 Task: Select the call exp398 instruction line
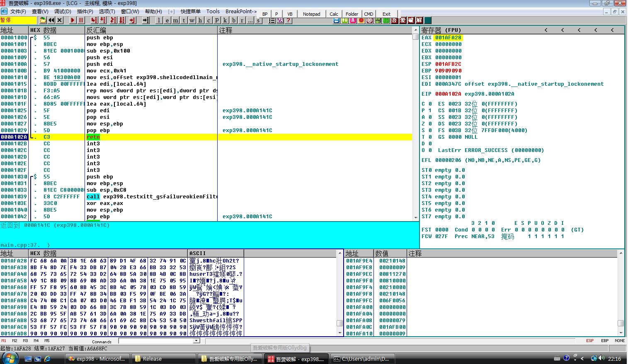click(x=151, y=197)
